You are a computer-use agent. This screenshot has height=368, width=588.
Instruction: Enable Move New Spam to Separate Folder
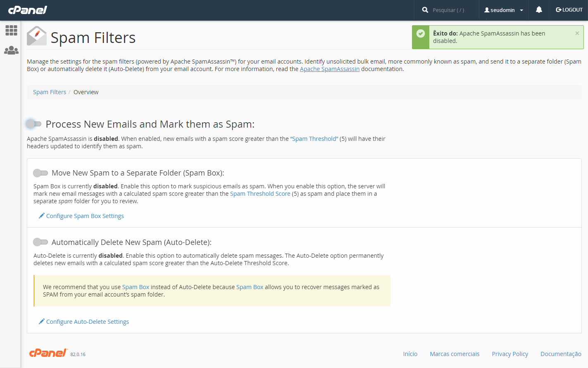point(40,173)
